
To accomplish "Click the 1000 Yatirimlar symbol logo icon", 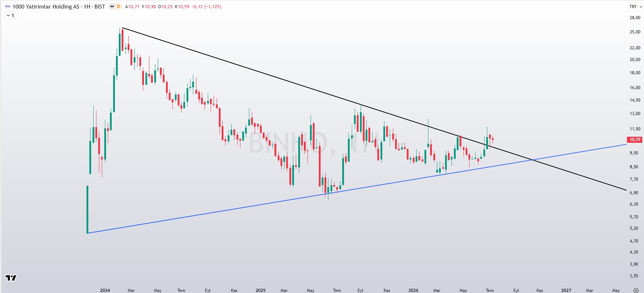I will click(x=7, y=6).
